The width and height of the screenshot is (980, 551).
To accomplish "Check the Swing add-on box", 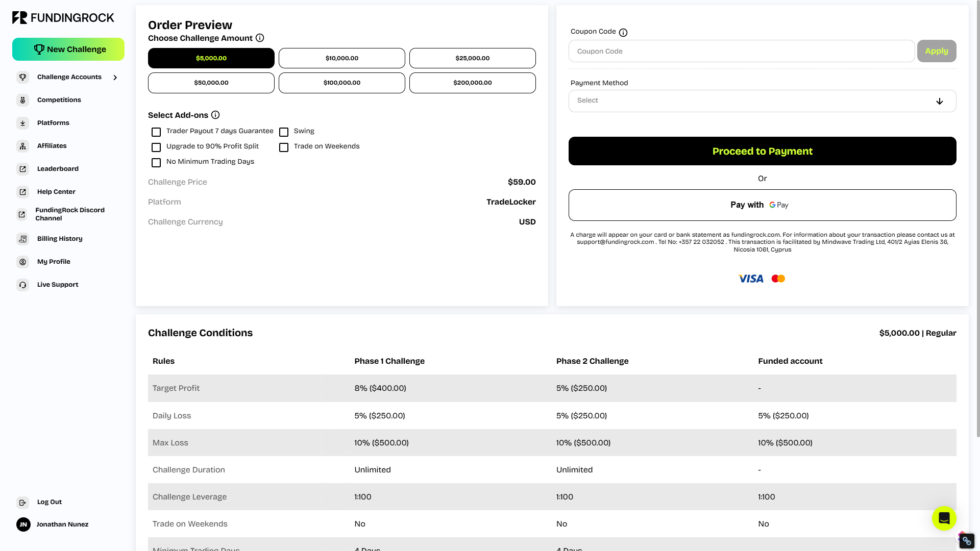I will [x=284, y=132].
